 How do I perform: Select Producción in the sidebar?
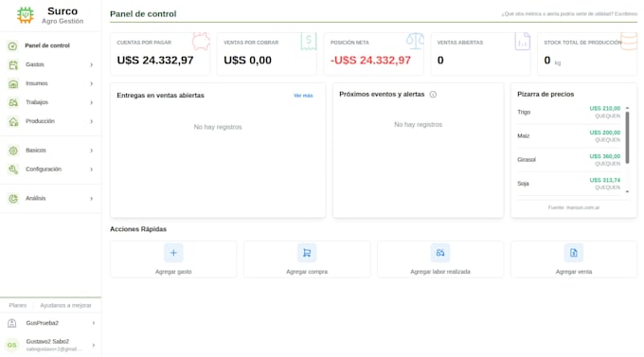[x=40, y=121]
